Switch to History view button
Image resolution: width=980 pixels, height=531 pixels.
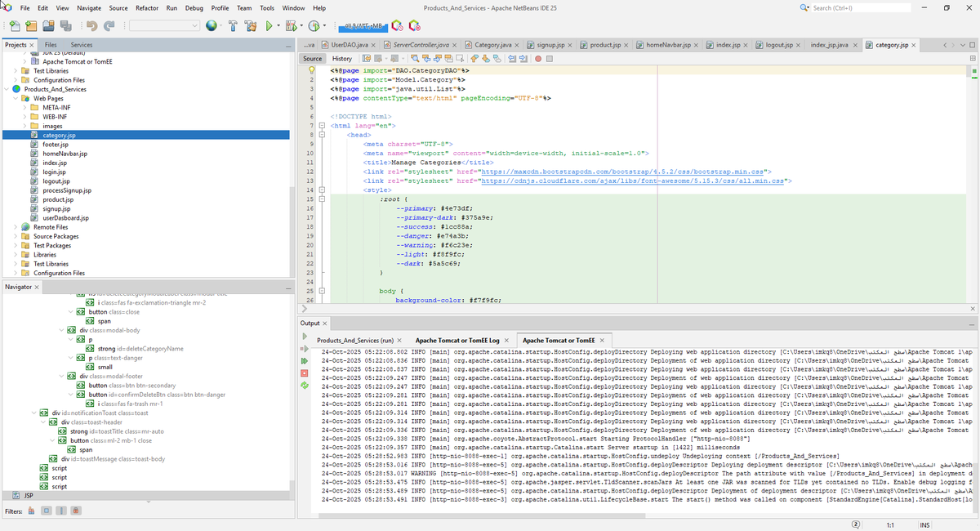(x=342, y=59)
